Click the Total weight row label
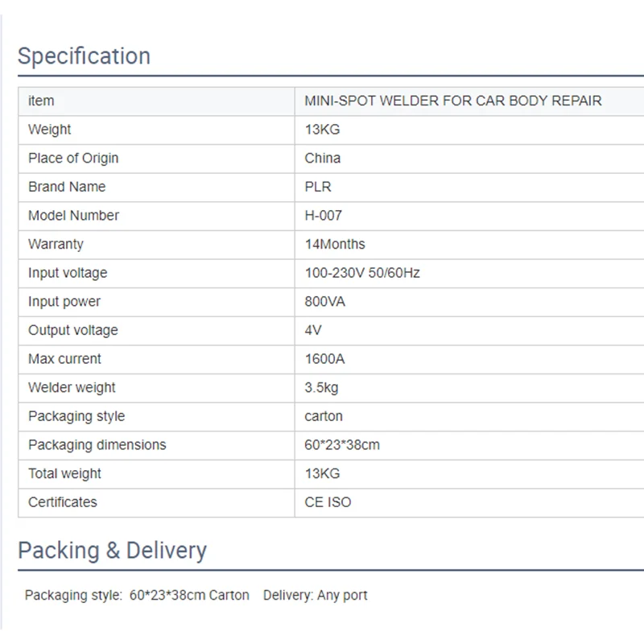644x644 pixels. (x=64, y=473)
